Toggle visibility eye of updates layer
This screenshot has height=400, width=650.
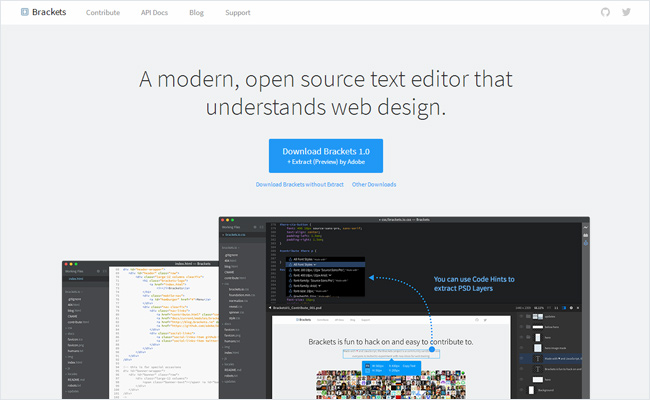coord(521,316)
